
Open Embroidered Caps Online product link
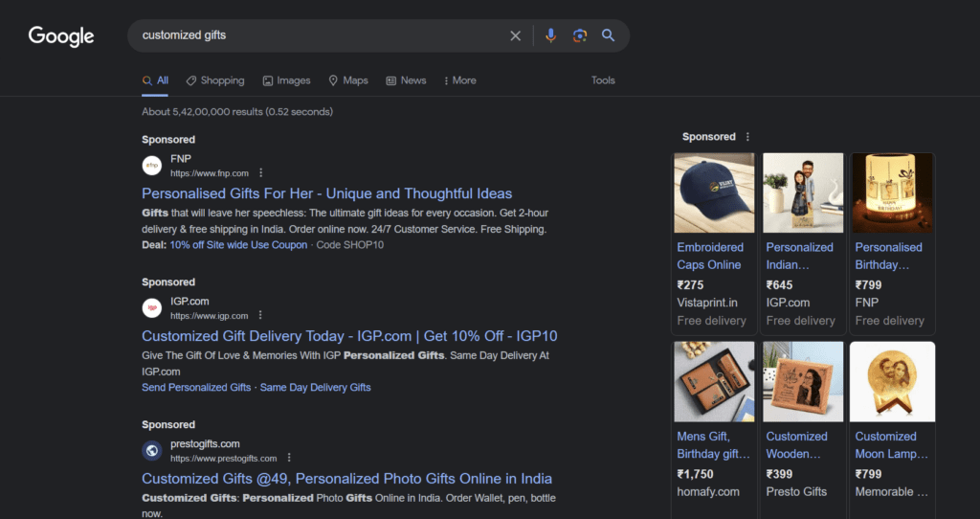tap(710, 257)
